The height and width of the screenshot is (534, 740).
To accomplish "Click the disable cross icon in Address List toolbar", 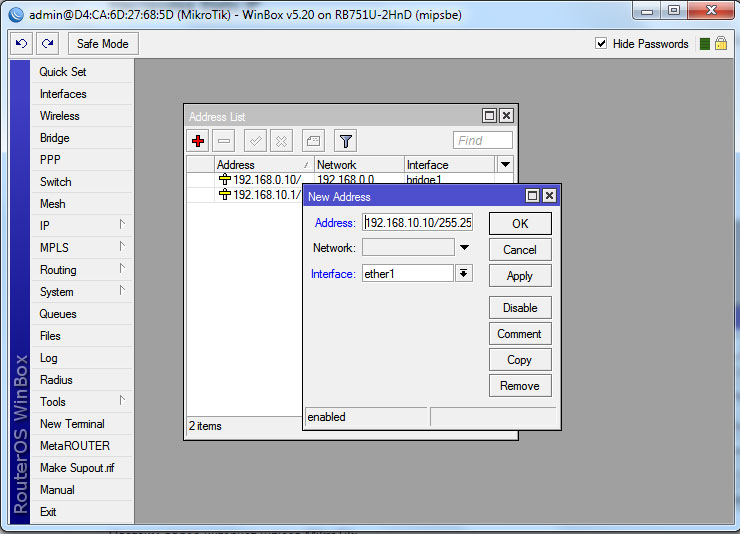I will coord(282,141).
